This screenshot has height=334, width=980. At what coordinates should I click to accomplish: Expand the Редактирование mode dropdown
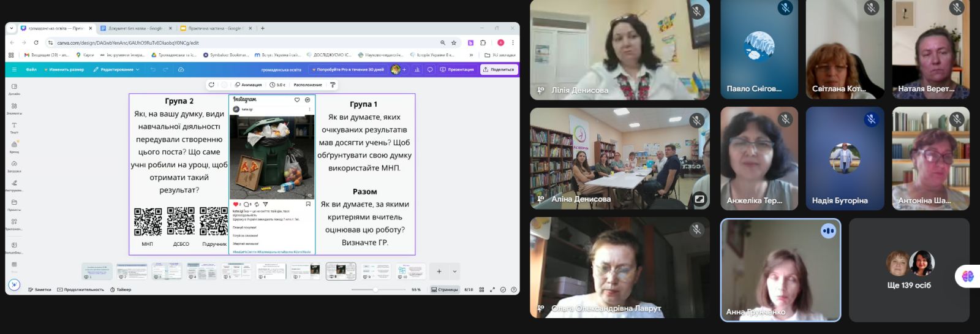[116, 69]
